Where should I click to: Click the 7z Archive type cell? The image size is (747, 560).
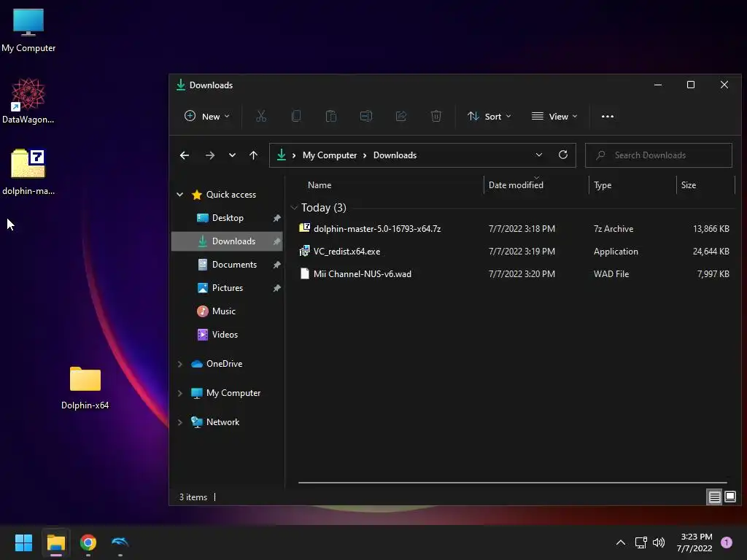pyautogui.click(x=613, y=228)
